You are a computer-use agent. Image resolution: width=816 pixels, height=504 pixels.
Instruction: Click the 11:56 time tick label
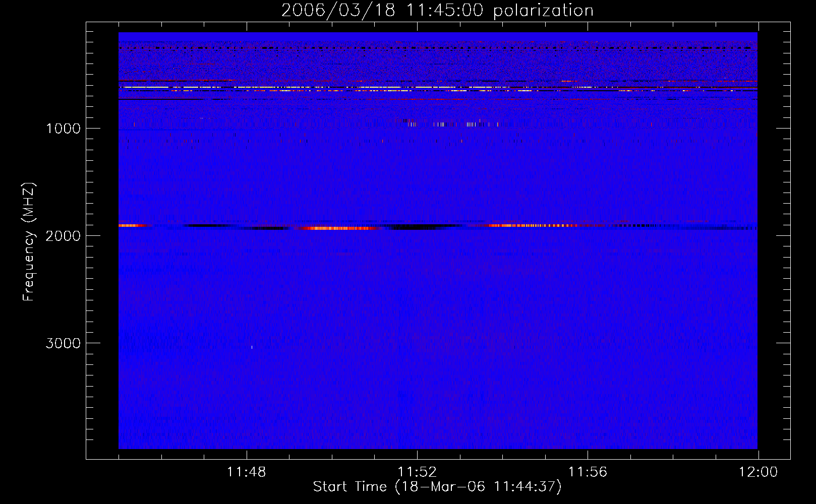(x=588, y=472)
